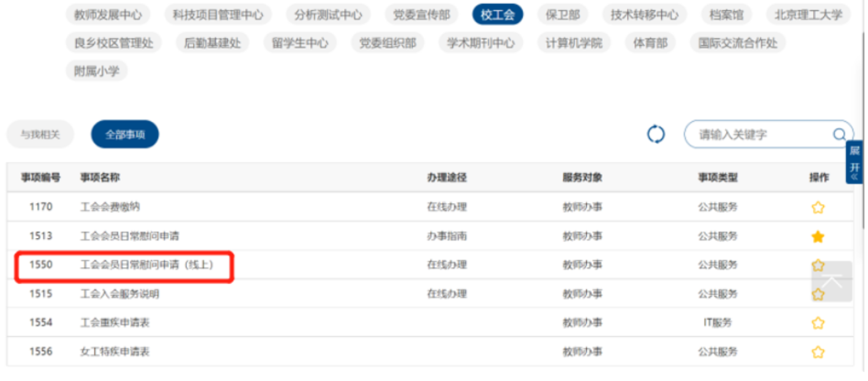The height and width of the screenshot is (381, 868).
Task: Expand the 展开 side panel
Action: [854, 161]
